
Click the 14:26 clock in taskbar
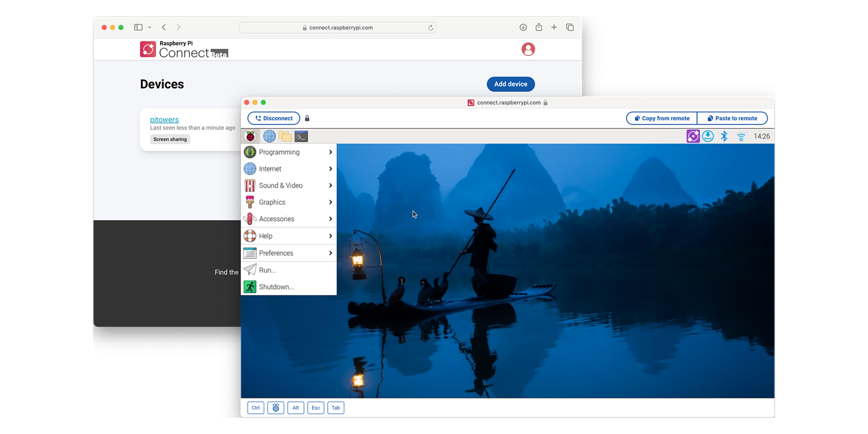click(761, 136)
